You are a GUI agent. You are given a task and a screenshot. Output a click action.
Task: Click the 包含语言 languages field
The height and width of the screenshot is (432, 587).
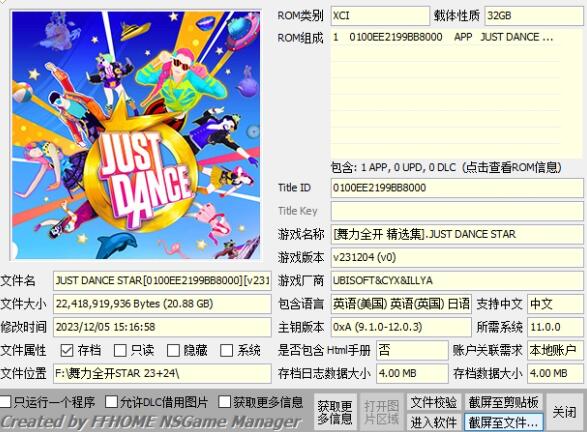click(401, 304)
